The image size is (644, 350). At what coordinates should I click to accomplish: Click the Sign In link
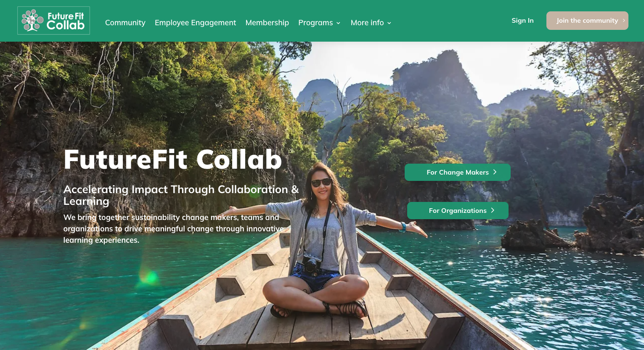pyautogui.click(x=522, y=21)
